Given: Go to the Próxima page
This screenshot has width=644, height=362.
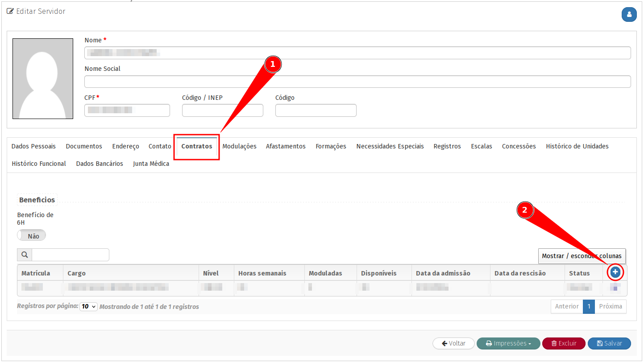Looking at the screenshot, I should 610,306.
